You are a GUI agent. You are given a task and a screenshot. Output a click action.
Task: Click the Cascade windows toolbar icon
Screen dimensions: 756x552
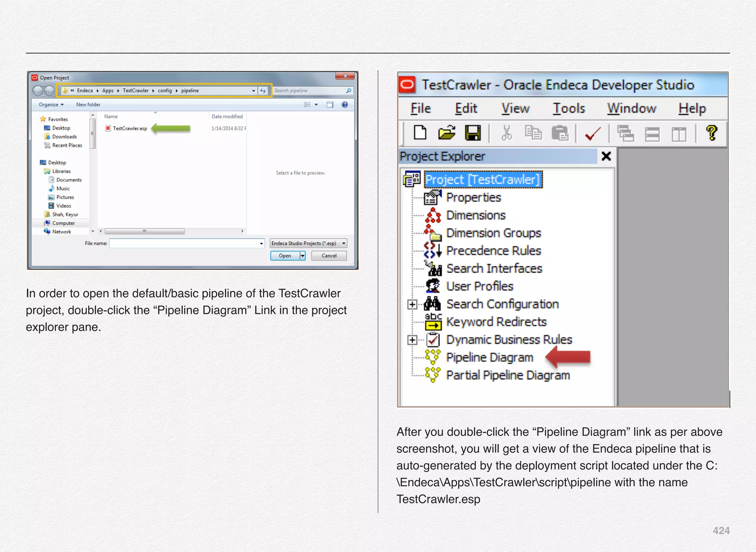tap(626, 133)
